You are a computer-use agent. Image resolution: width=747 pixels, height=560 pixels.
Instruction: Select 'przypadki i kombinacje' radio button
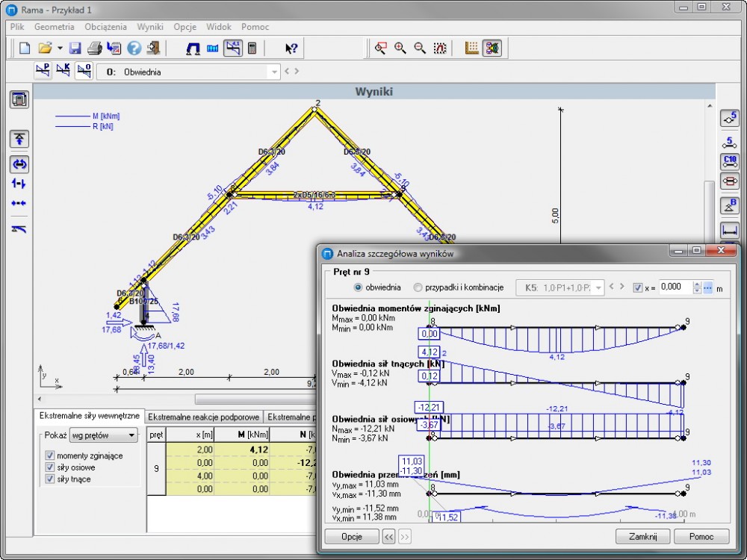pyautogui.click(x=418, y=287)
